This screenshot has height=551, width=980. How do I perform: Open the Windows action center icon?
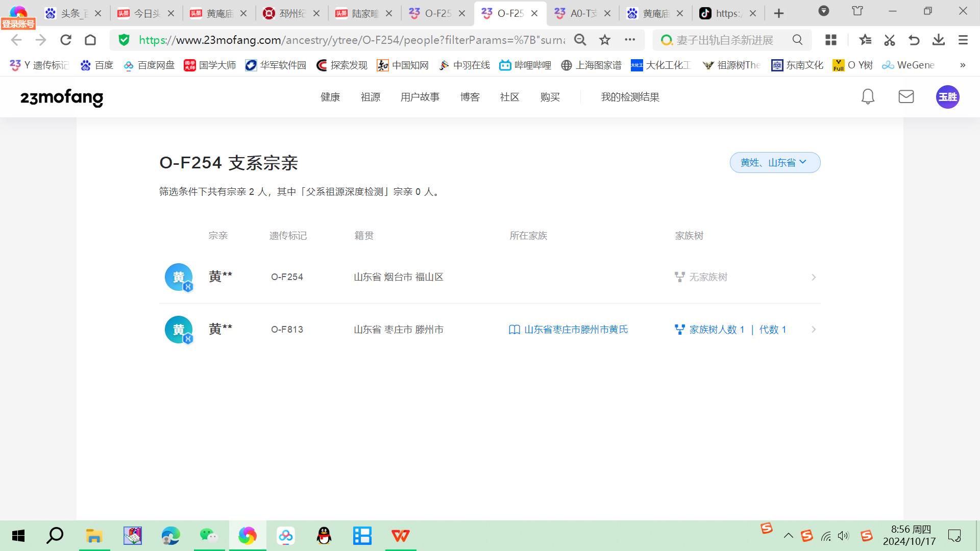click(954, 536)
